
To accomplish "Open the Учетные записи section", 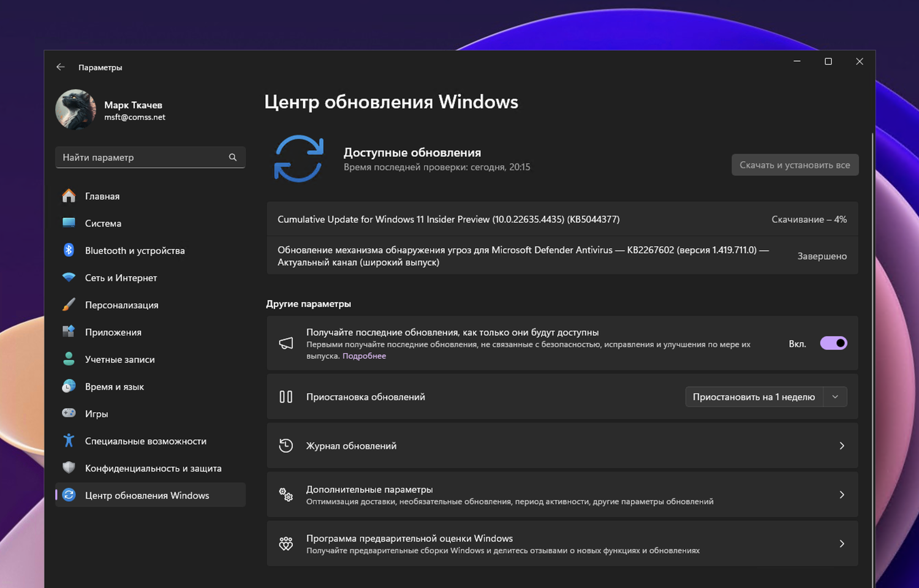I will (150, 360).
